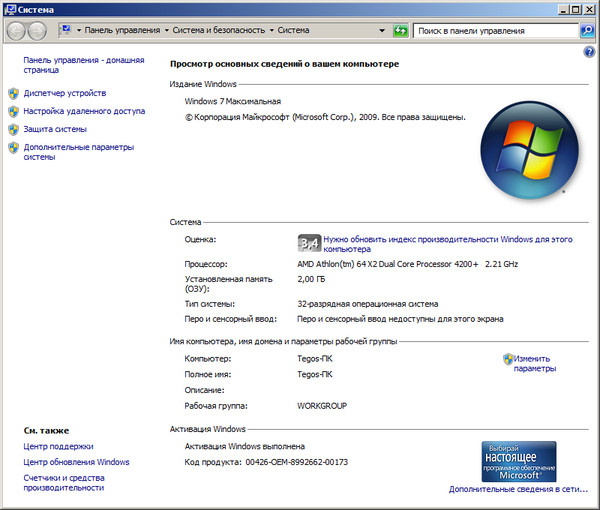Maximize the Система window
Screen dimensions: 600x510
click(x=575, y=9)
